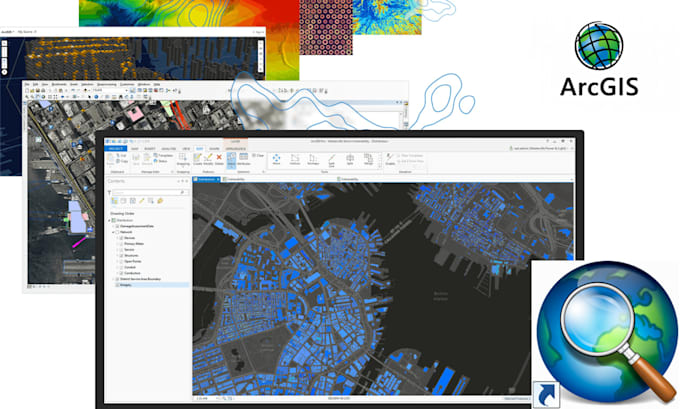Activate the Select tool in Selection group
680x409 pixels.
pos(231,160)
